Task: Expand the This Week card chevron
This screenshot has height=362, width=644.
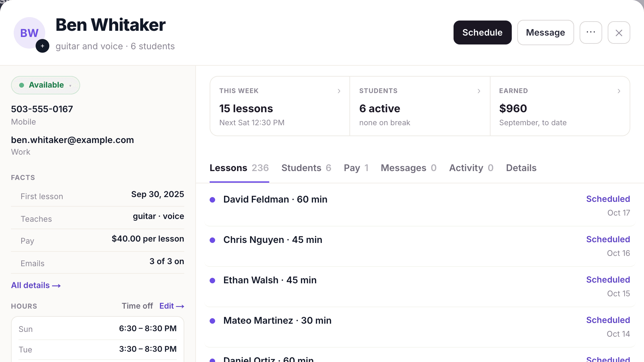Action: [x=339, y=91]
